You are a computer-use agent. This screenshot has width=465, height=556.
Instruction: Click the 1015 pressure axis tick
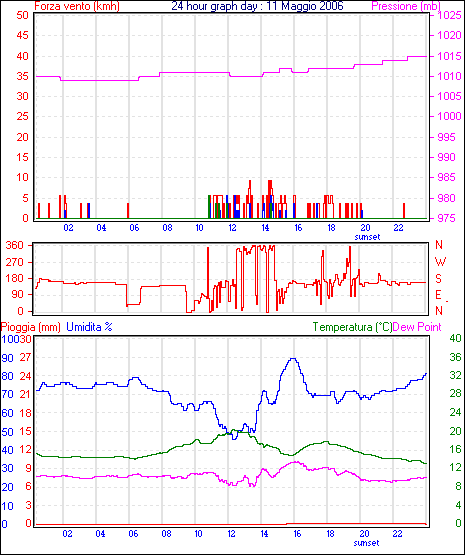click(x=449, y=56)
